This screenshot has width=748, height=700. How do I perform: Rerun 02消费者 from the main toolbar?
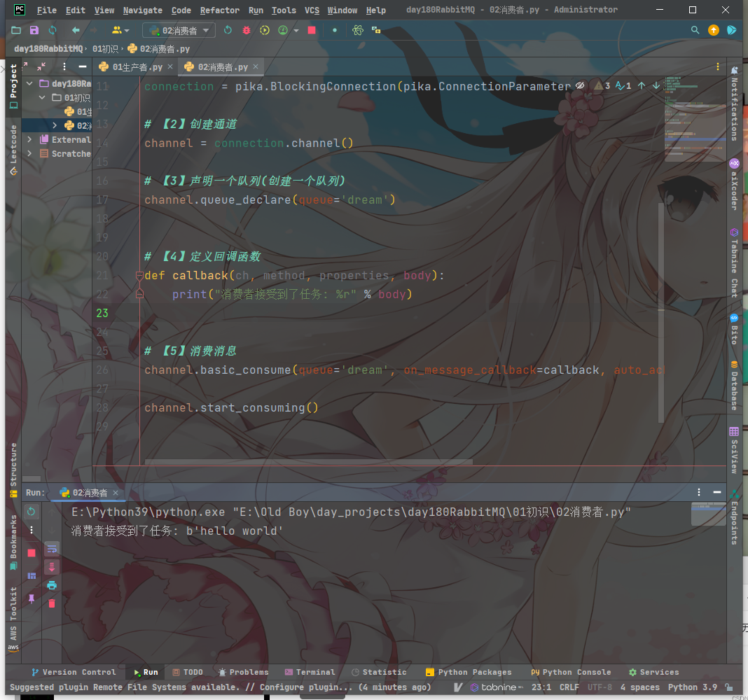(x=228, y=31)
